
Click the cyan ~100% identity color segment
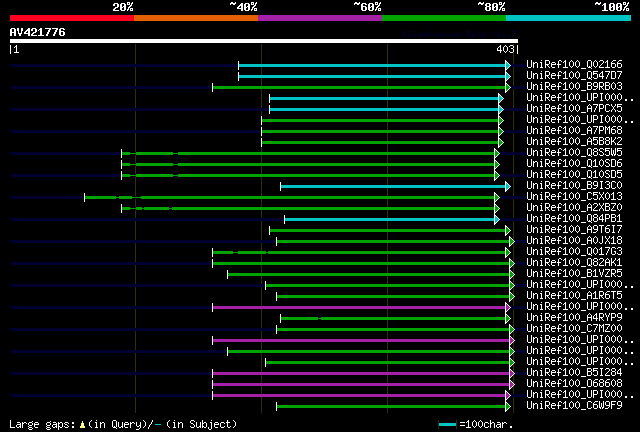[x=569, y=18]
